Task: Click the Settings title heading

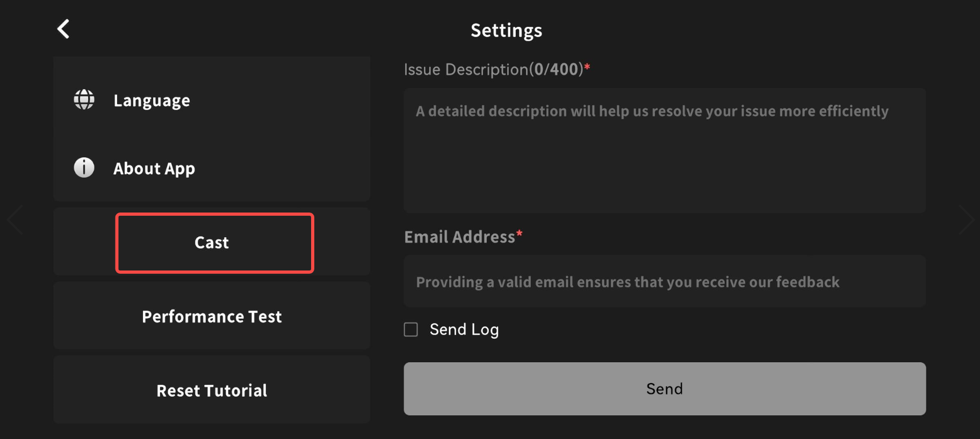Action: [x=506, y=31]
